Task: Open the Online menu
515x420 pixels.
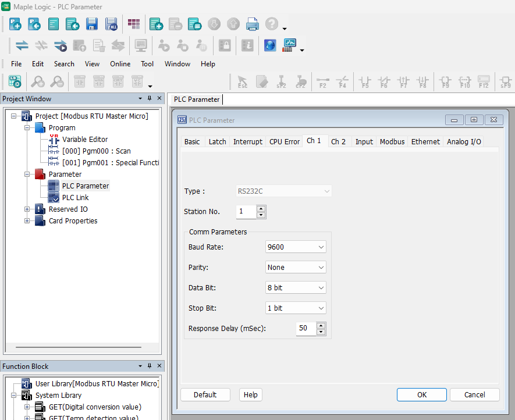Action: [120, 64]
